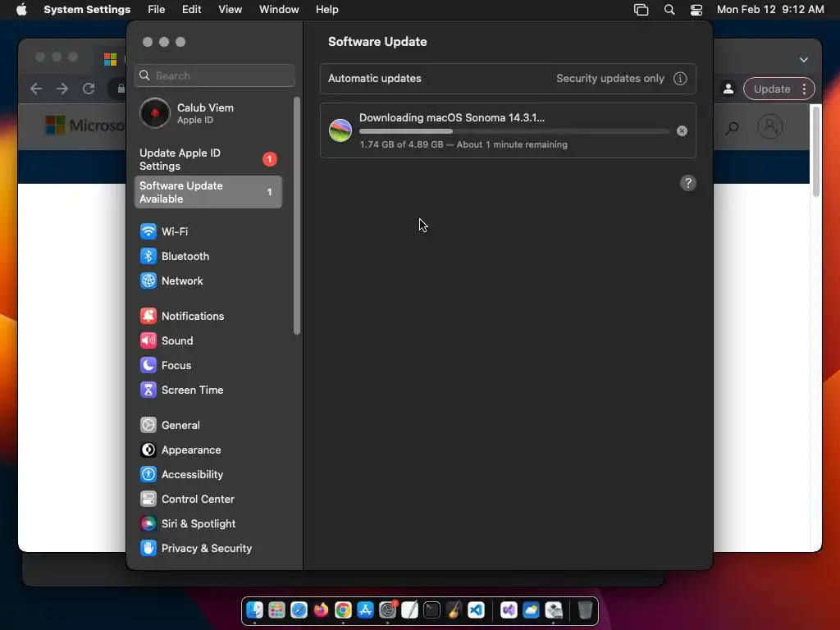Click the macOS Sonoma update icon
This screenshot has width=840, height=630.
[340, 130]
